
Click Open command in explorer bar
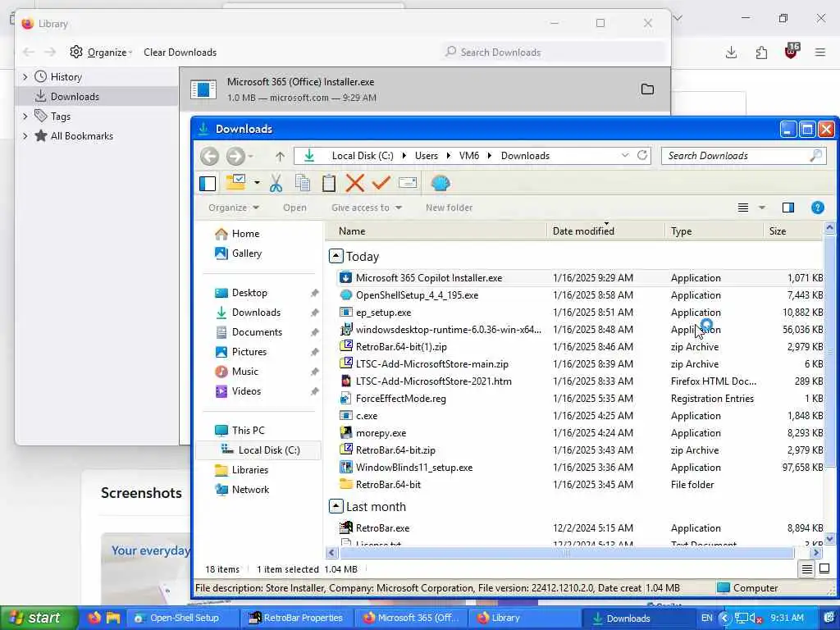(x=294, y=208)
